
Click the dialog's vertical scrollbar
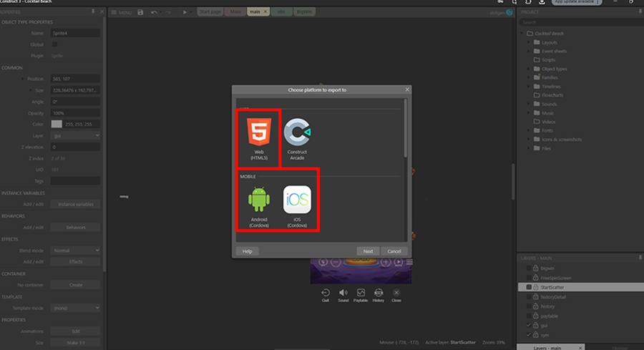tap(406, 128)
